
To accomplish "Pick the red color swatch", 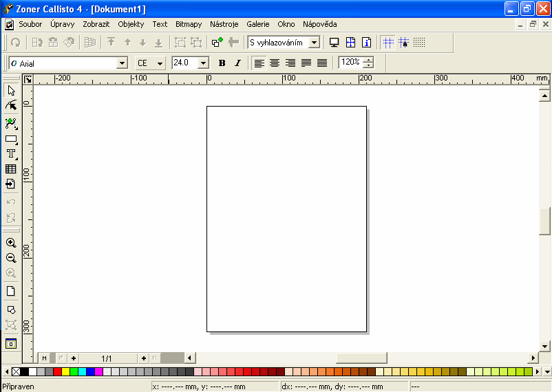I will point(57,371).
